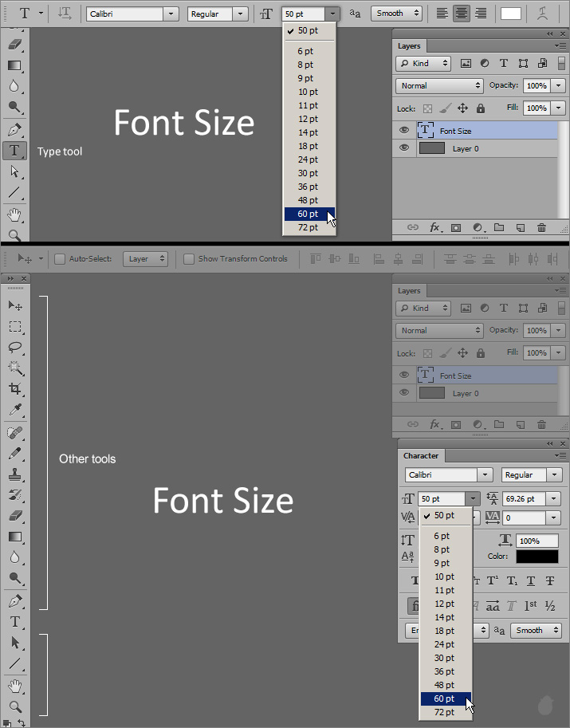The width and height of the screenshot is (570, 728).
Task: Center-align text using the options bar
Action: tap(462, 14)
